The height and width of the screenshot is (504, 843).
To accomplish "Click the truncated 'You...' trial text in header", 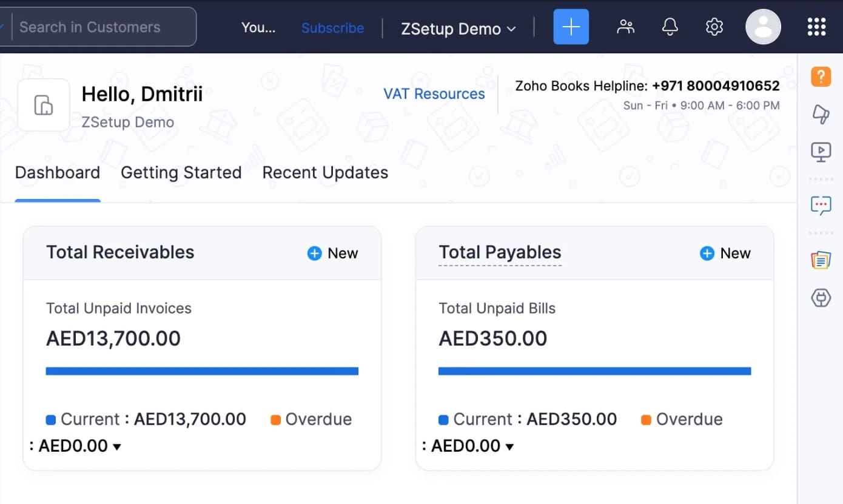I will tap(258, 27).
